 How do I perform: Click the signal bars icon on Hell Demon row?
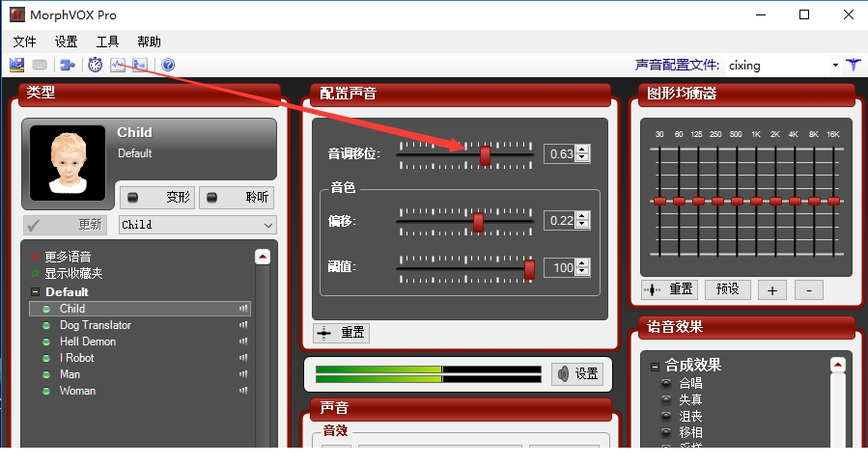(243, 342)
